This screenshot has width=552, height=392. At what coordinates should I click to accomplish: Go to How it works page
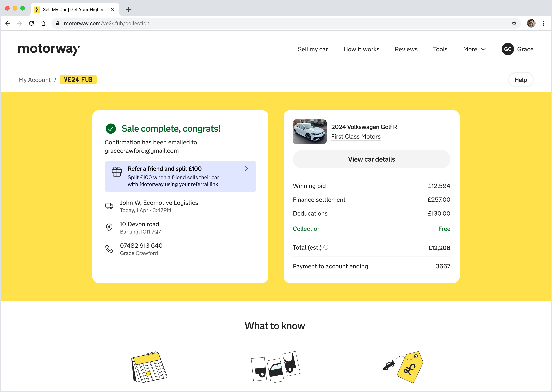pos(361,49)
